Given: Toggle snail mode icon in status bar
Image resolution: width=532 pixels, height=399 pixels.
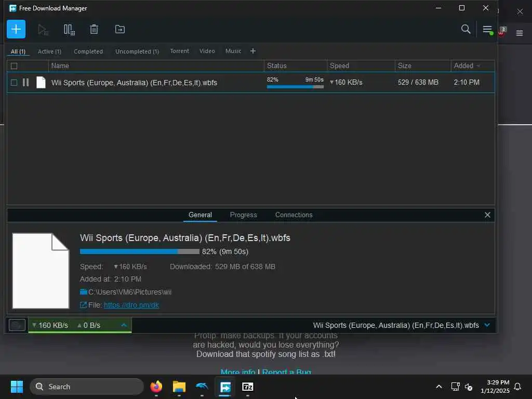Looking at the screenshot, I should coord(17,325).
